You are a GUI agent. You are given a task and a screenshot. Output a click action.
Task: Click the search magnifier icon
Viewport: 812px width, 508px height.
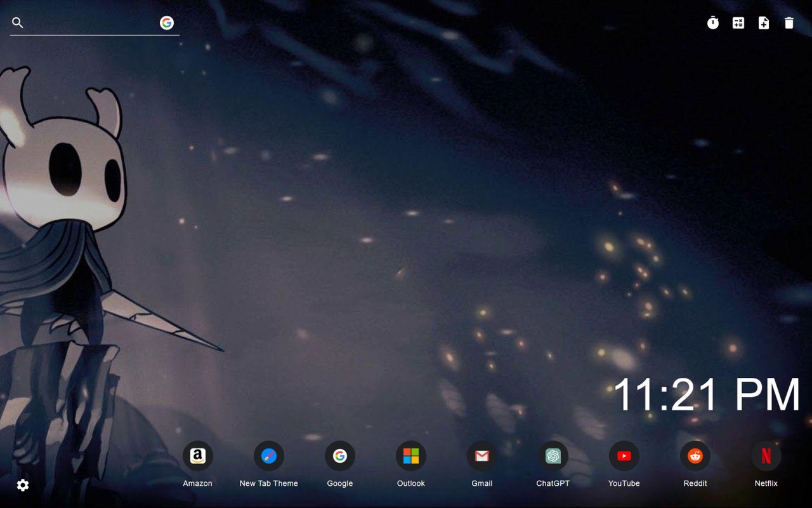[18, 23]
